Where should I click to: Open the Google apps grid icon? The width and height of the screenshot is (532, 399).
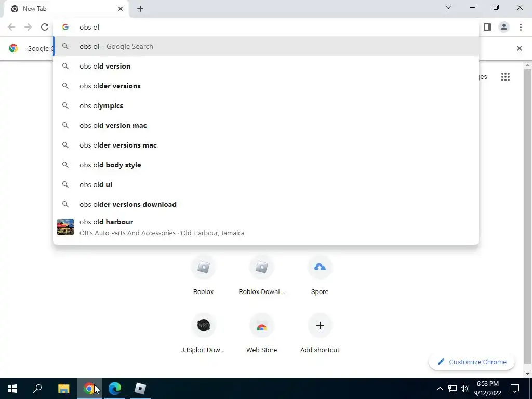[x=505, y=77]
